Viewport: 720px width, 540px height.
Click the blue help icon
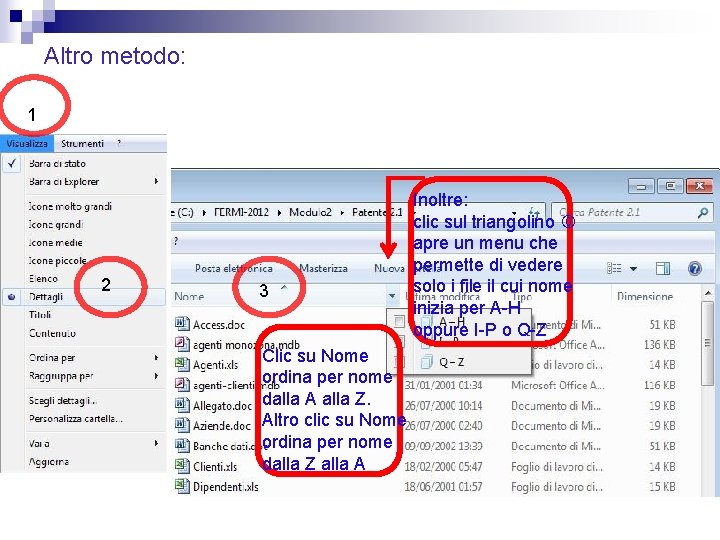695,268
